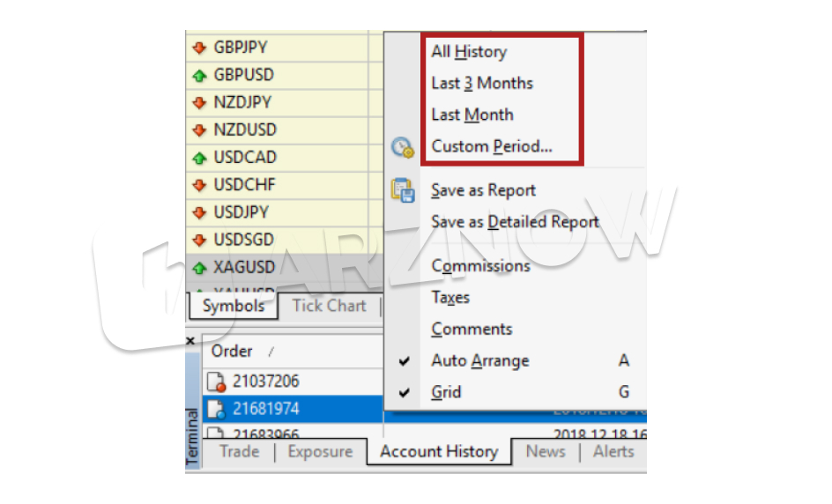Choose Save as Detailed Report
Viewport: 832px width, 504px height.
click(x=515, y=222)
